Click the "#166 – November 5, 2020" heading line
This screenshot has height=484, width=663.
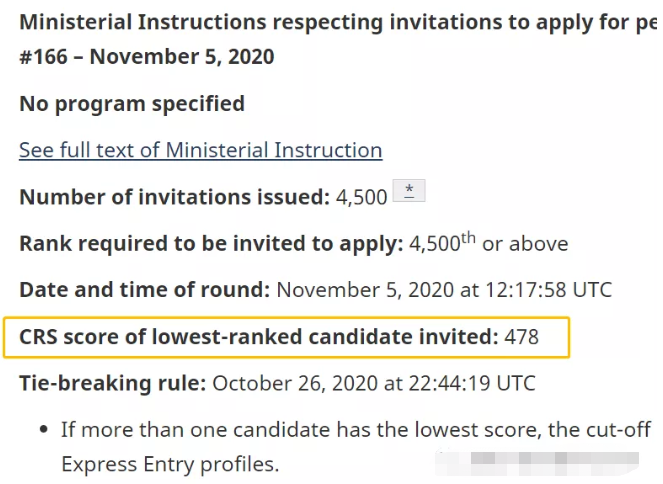tap(146, 57)
